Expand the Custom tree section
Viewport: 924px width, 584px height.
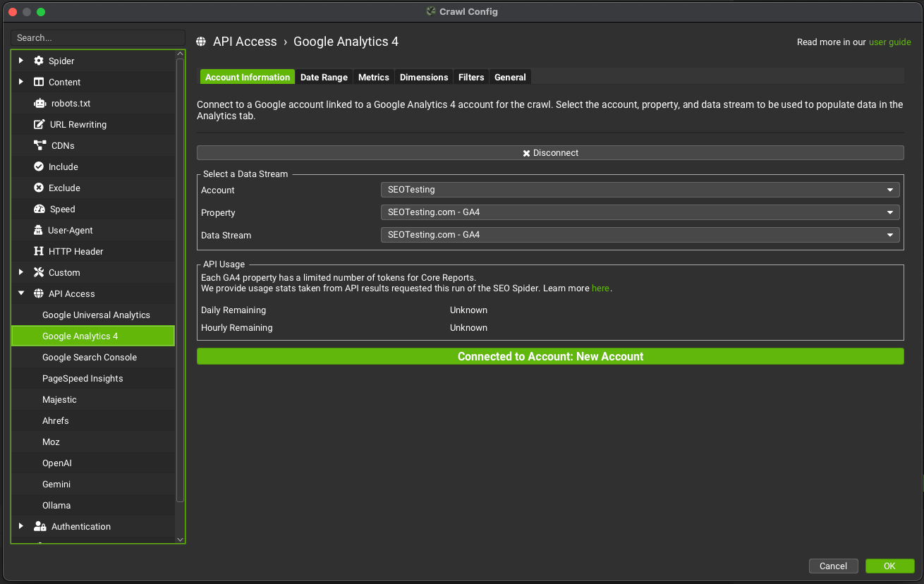point(21,272)
